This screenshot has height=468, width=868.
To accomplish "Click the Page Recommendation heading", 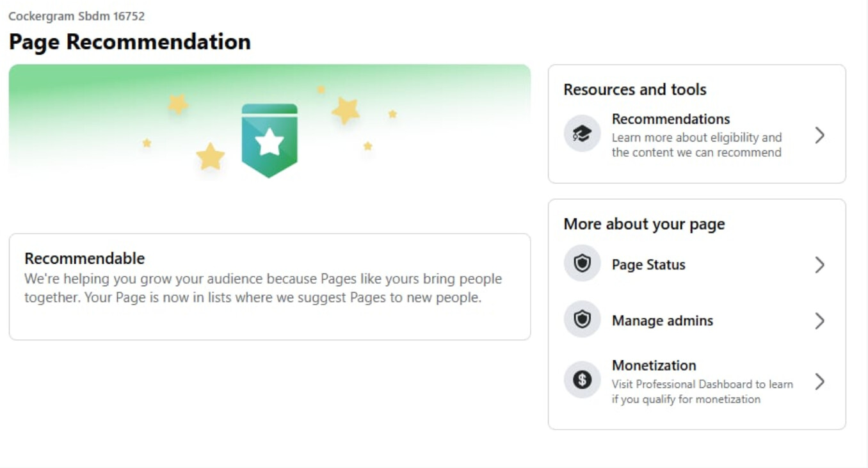I will [x=129, y=42].
